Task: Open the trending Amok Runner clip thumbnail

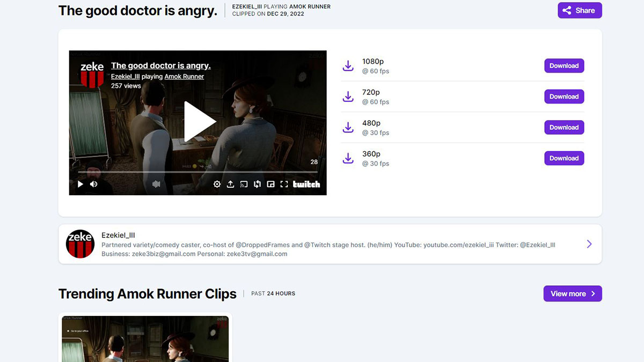Action: (145, 339)
